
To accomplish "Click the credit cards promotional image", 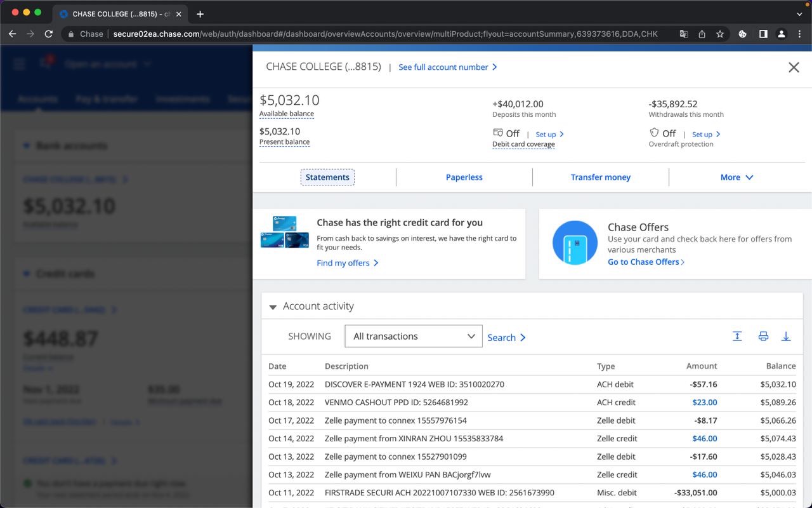I will (x=285, y=232).
